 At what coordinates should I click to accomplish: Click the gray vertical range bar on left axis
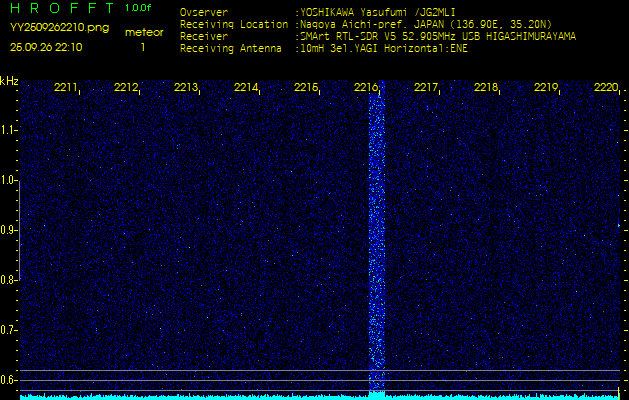[x=19, y=230]
